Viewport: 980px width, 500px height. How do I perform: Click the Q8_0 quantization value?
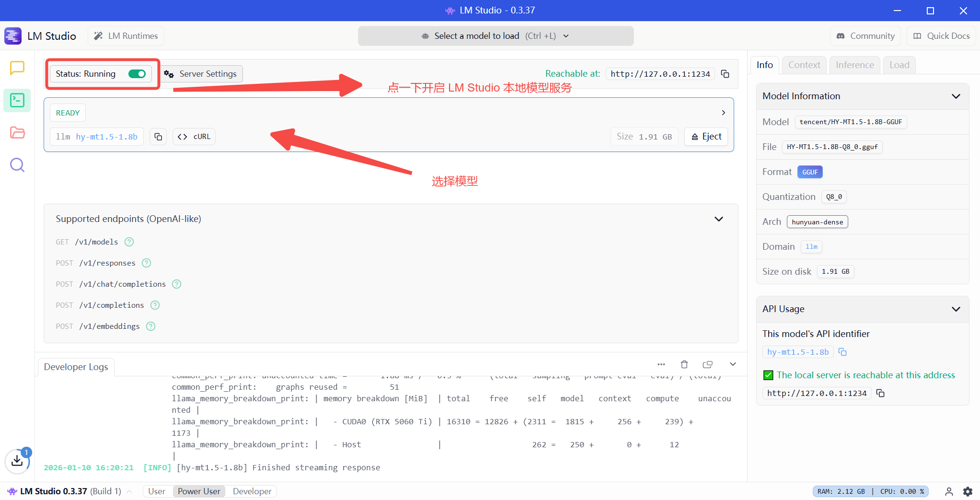834,197
